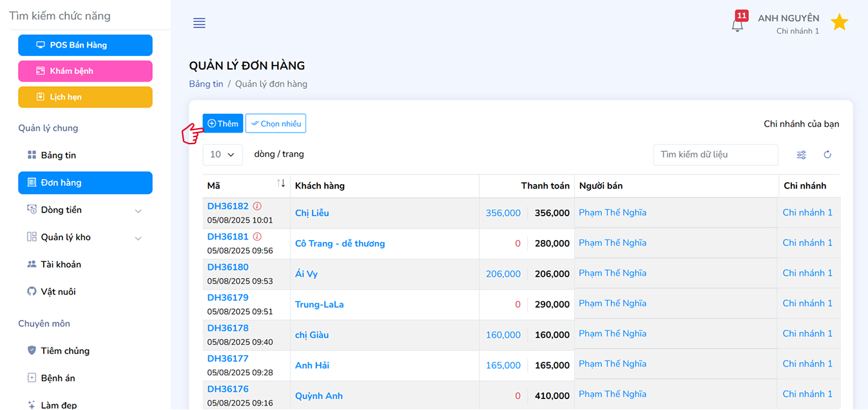Open the notification bell icon

click(x=737, y=24)
